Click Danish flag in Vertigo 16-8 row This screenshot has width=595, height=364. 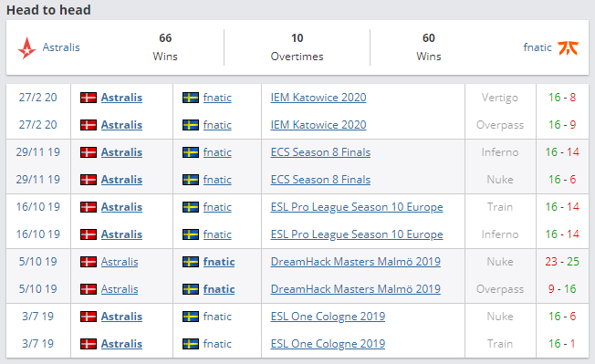click(x=88, y=98)
